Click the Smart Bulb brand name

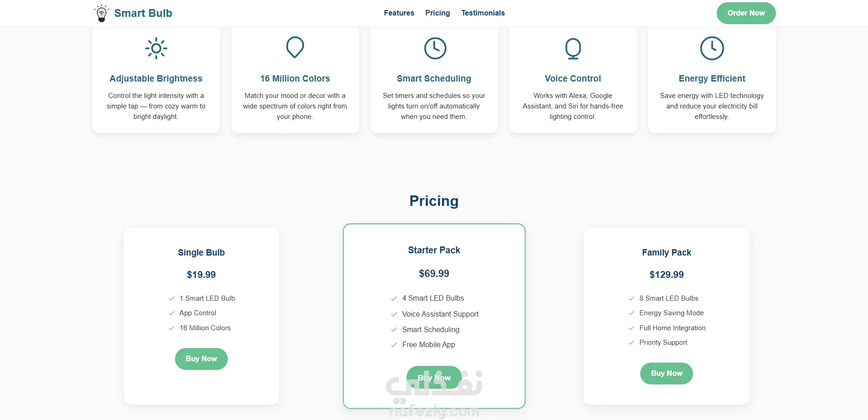pos(143,13)
